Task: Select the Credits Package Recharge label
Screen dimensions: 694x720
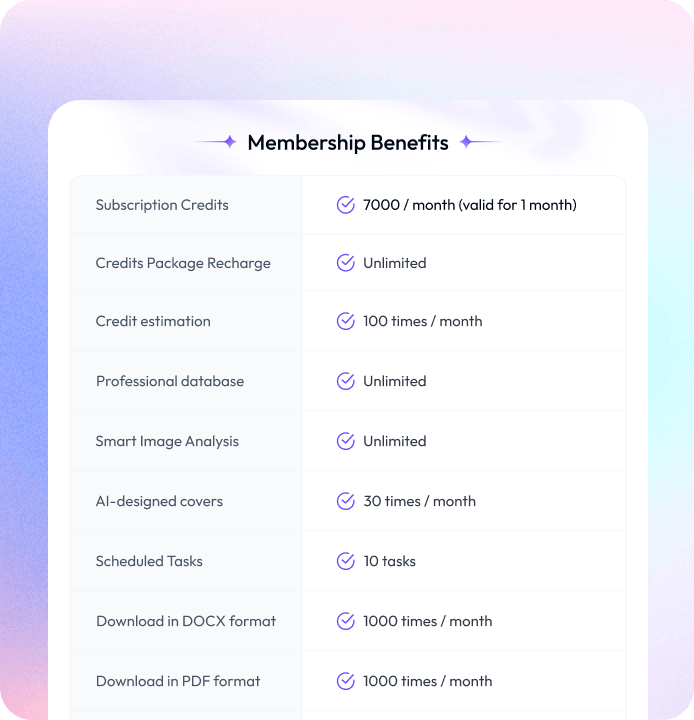Action: (x=183, y=263)
